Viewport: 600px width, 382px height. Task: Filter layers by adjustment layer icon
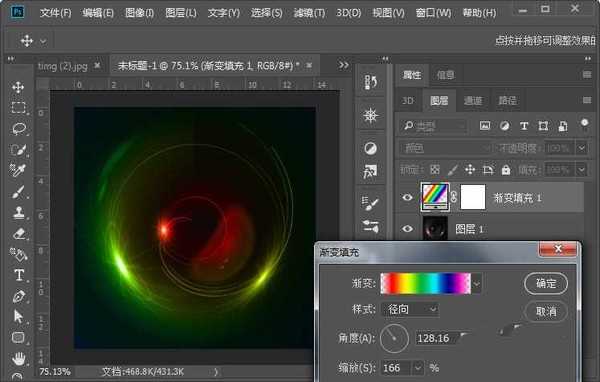tap(504, 126)
